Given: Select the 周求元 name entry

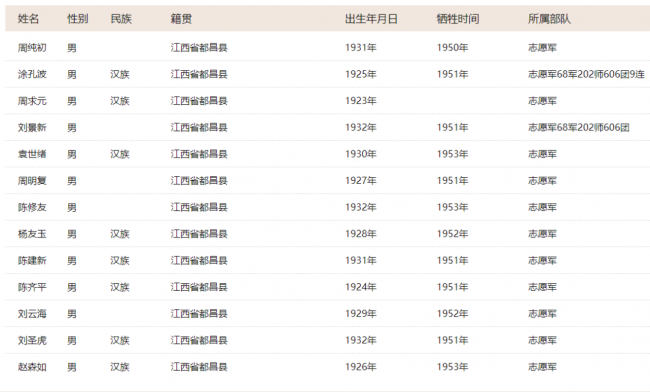Looking at the screenshot, I should [x=32, y=101].
